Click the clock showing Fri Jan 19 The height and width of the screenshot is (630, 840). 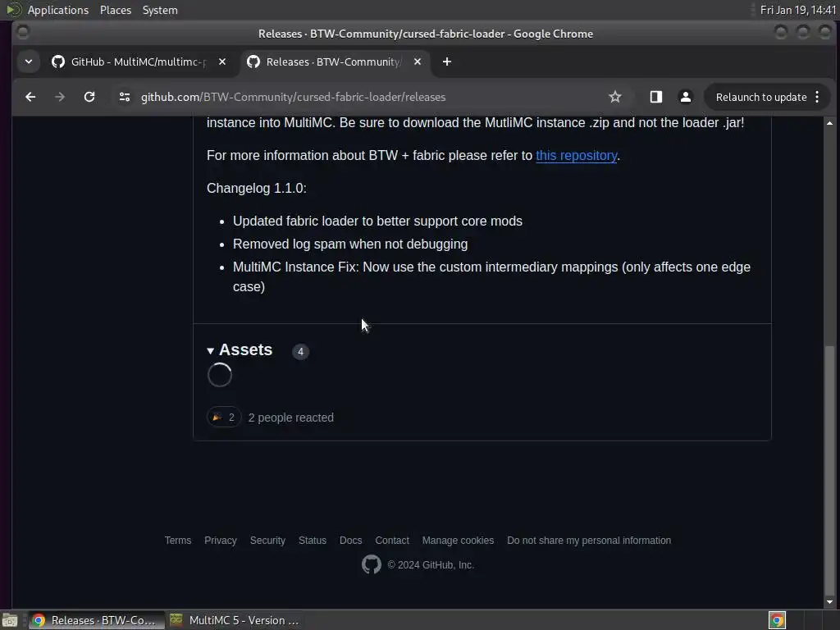pos(797,10)
